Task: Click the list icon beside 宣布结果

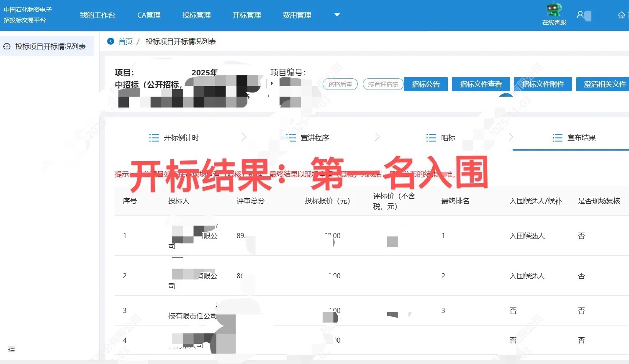Action: 557,137
